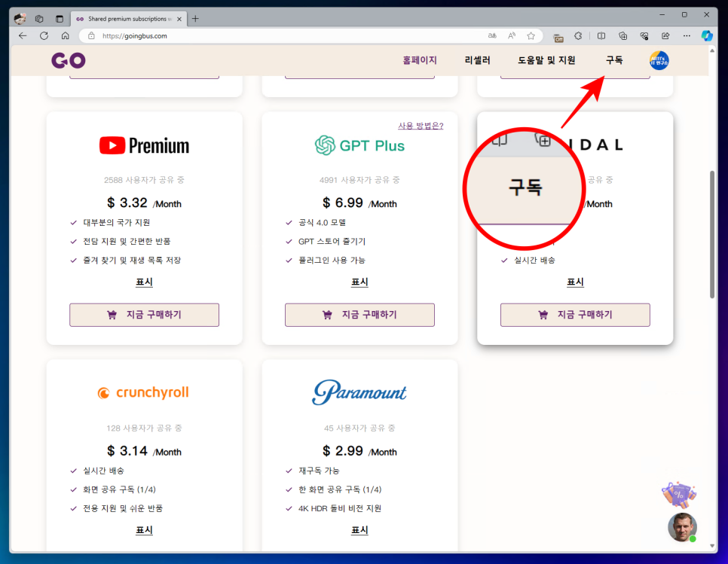This screenshot has width=728, height=564.
Task: Open the browser settings and more menu
Action: (x=687, y=35)
